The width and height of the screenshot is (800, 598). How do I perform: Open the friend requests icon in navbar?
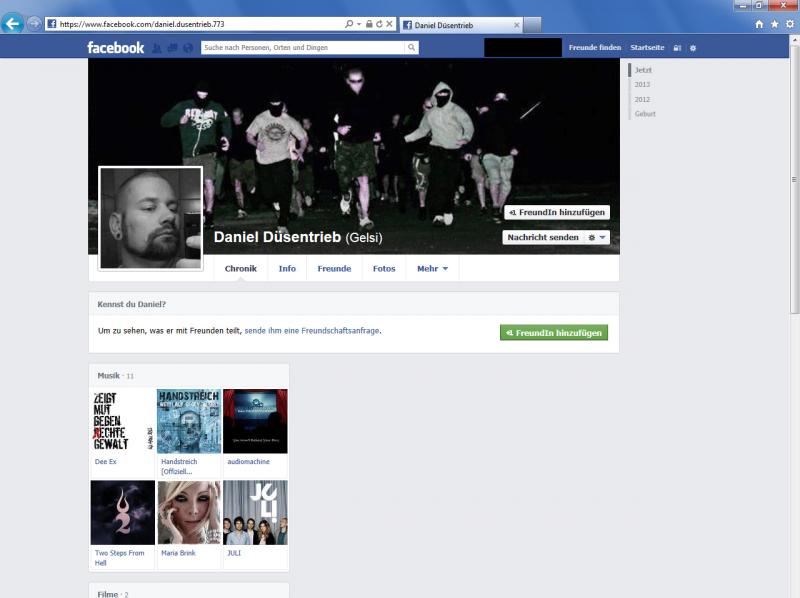157,46
